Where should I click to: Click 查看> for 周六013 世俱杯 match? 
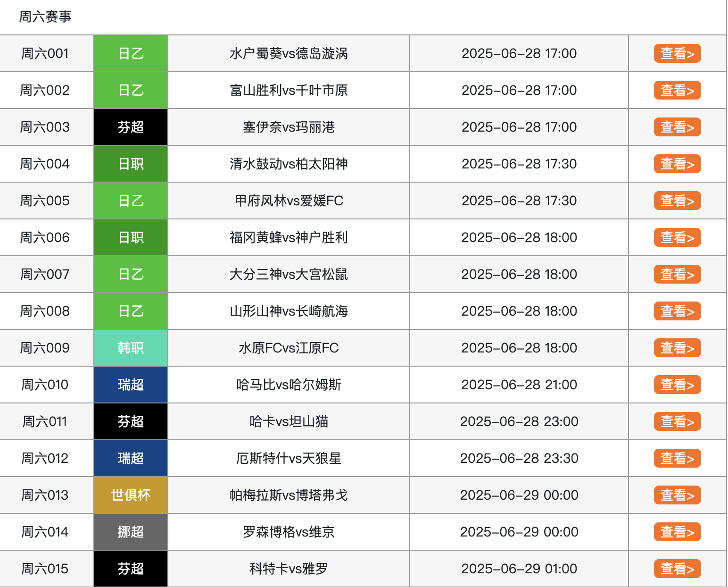pyautogui.click(x=677, y=495)
